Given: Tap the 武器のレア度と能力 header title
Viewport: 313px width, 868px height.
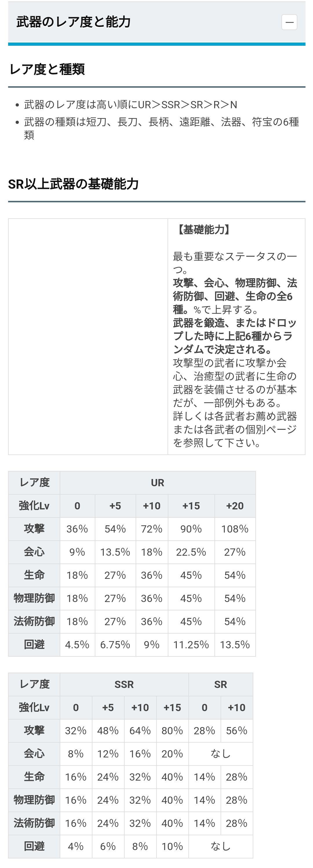Looking at the screenshot, I should (x=74, y=22).
